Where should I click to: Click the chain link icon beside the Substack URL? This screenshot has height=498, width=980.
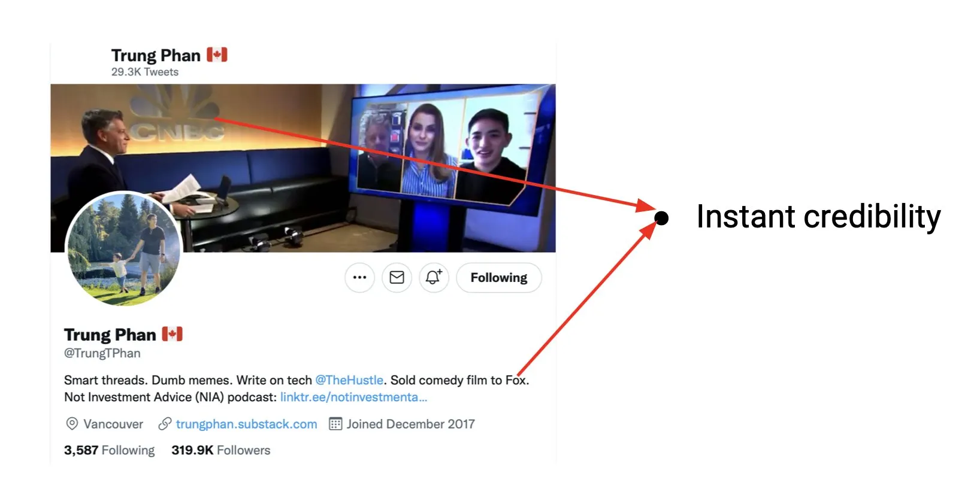click(165, 424)
